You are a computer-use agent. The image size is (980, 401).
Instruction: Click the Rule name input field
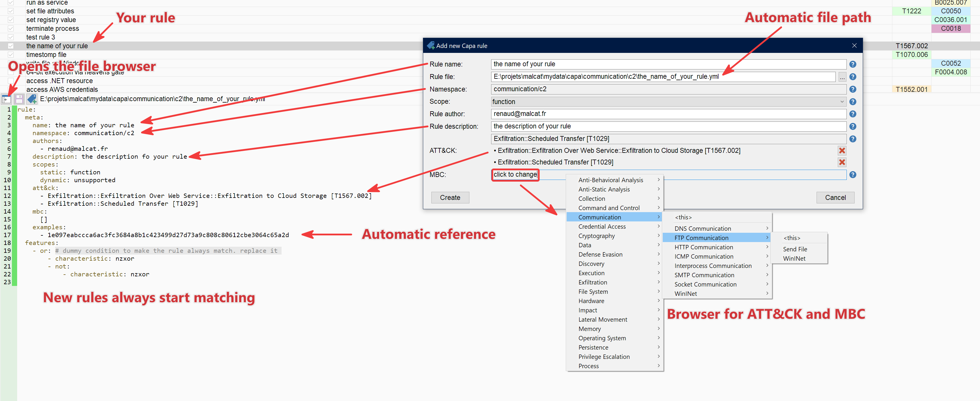click(669, 64)
